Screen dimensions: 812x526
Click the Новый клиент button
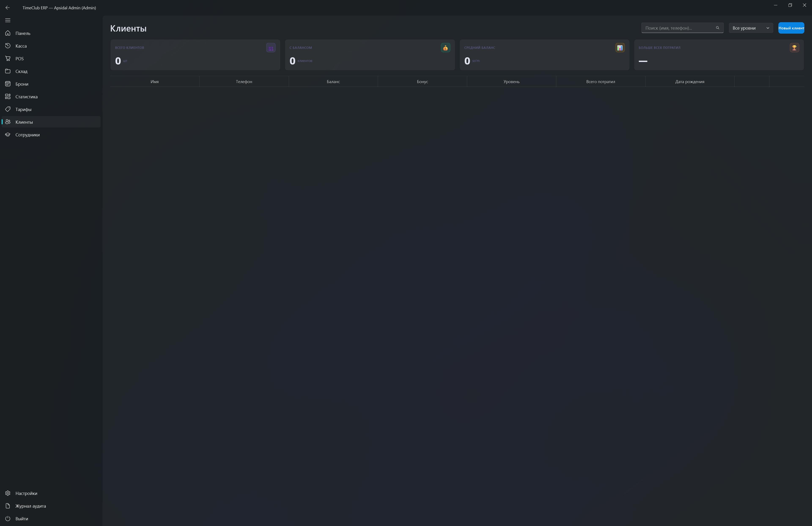pos(791,28)
